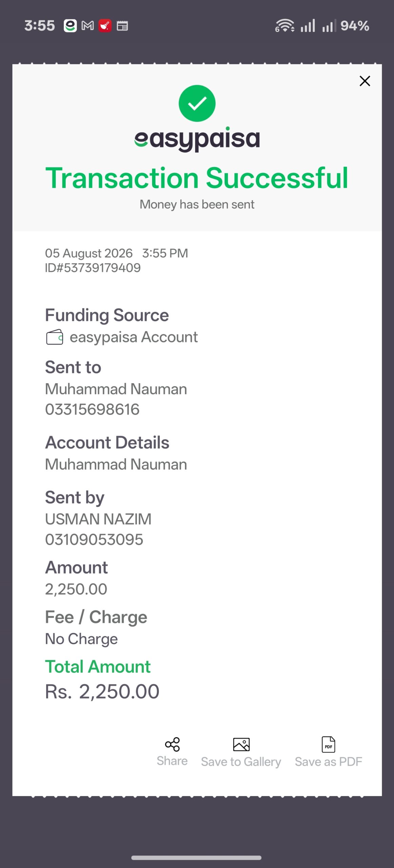This screenshot has width=394, height=868.
Task: Tap the green success checkmark icon
Action: pos(197,103)
